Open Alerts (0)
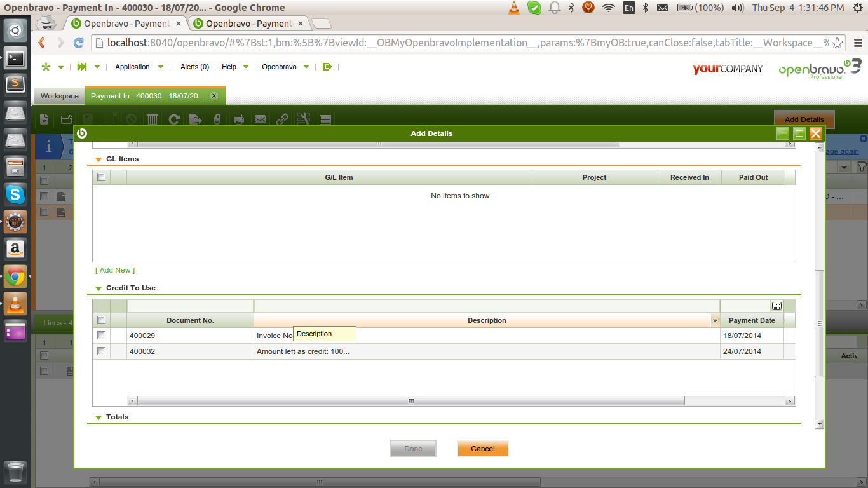Screen dimensions: 868x488 pyautogui.click(x=194, y=67)
